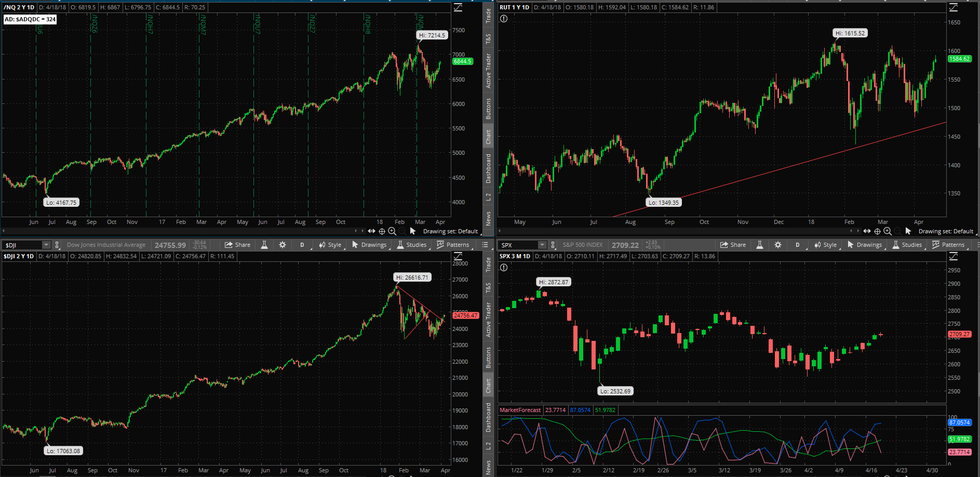Screen dimensions: 980x477
Task: Click the Hi: 7214.5 bubble on /NQ chart
Action: pyautogui.click(x=432, y=35)
